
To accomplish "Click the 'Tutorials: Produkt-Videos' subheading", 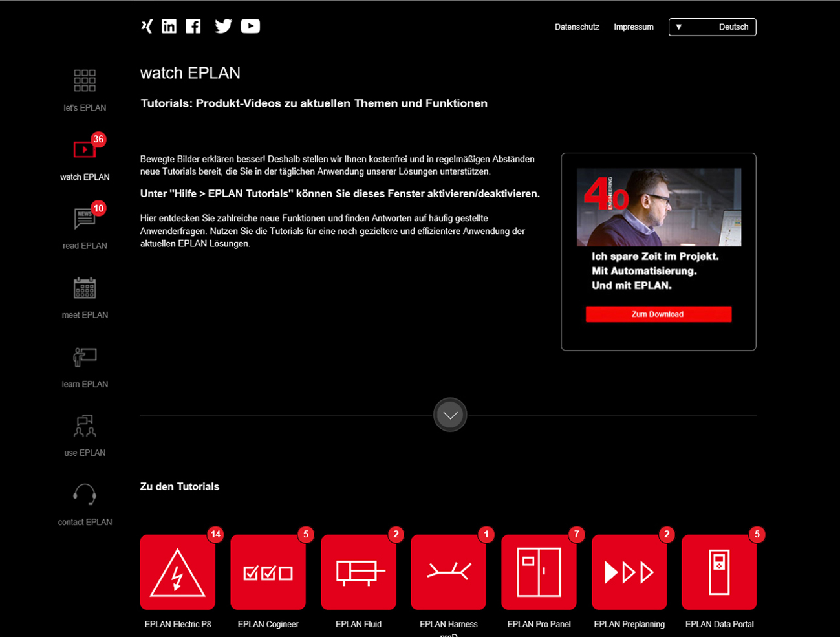I will 314,103.
